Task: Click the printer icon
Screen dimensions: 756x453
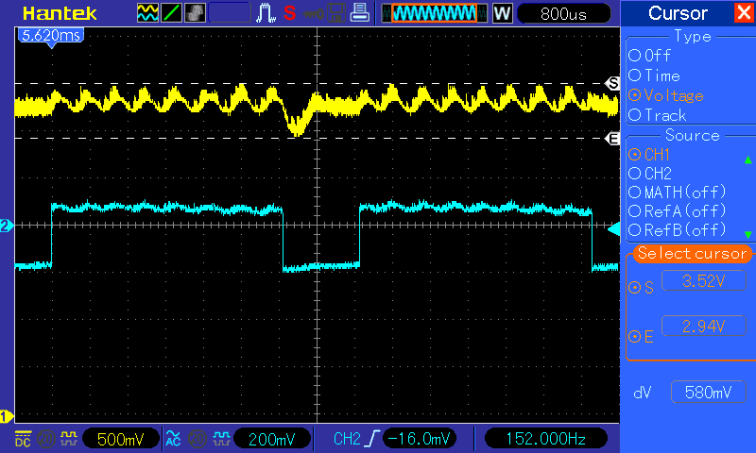Action: 360,13
